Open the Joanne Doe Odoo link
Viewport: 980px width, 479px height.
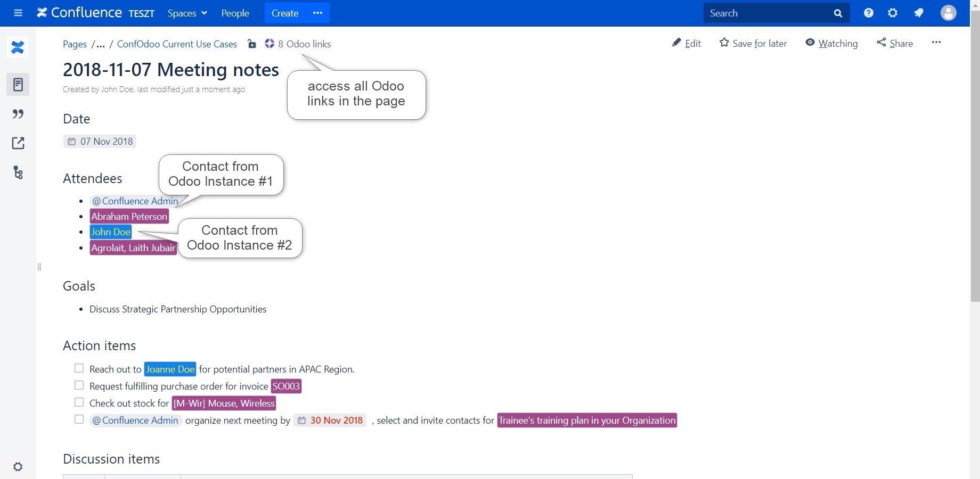tap(170, 369)
